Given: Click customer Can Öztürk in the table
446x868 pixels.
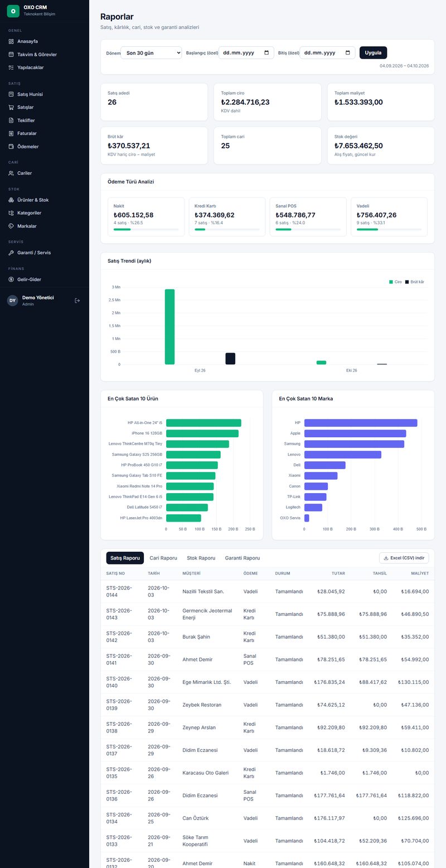Looking at the screenshot, I should coord(195,818).
